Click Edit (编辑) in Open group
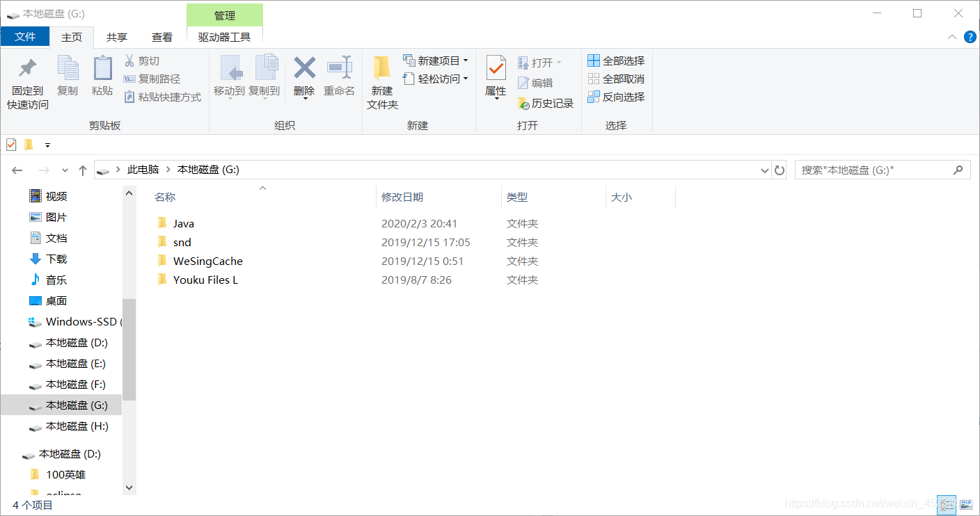The width and height of the screenshot is (980, 516). (535, 83)
